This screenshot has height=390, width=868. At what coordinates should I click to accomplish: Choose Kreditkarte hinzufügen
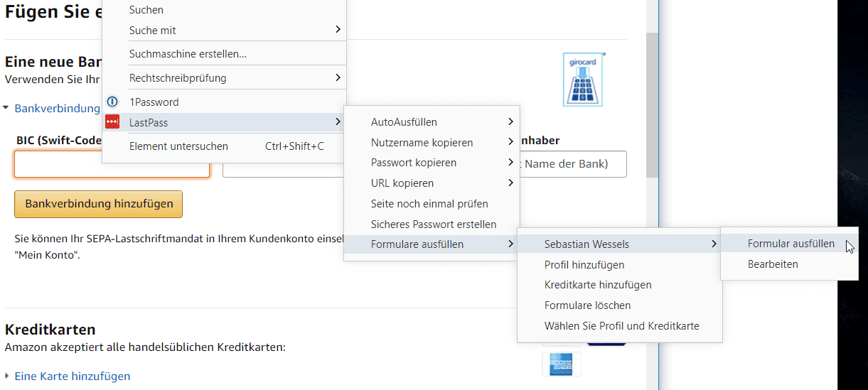619,285
